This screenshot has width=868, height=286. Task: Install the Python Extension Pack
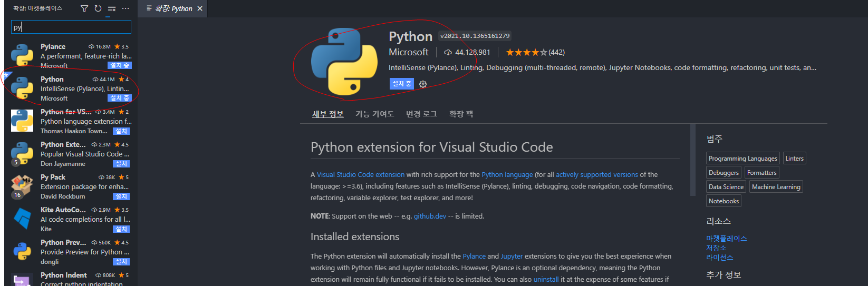click(x=121, y=164)
